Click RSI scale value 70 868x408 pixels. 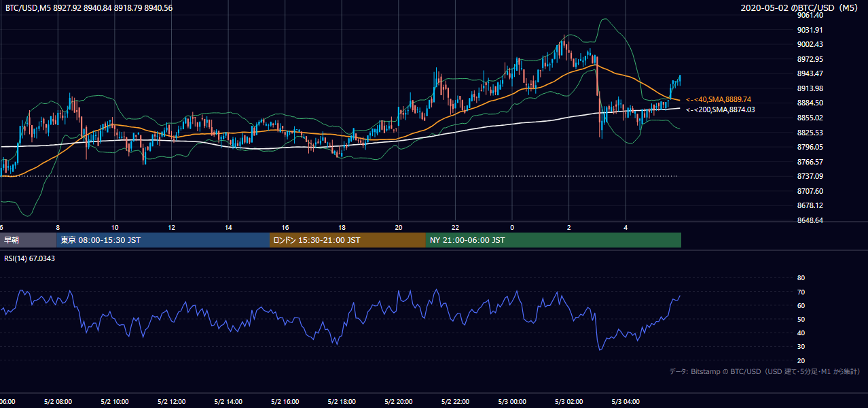click(x=801, y=292)
